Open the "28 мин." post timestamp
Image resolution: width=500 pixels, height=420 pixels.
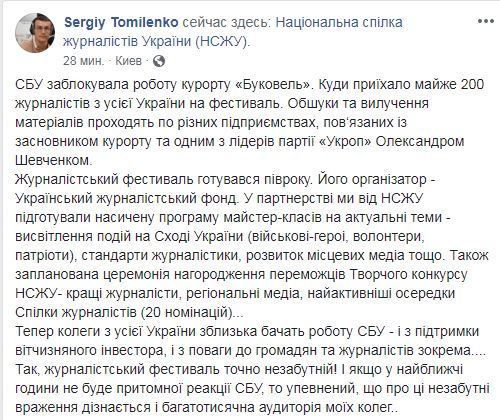[83, 61]
